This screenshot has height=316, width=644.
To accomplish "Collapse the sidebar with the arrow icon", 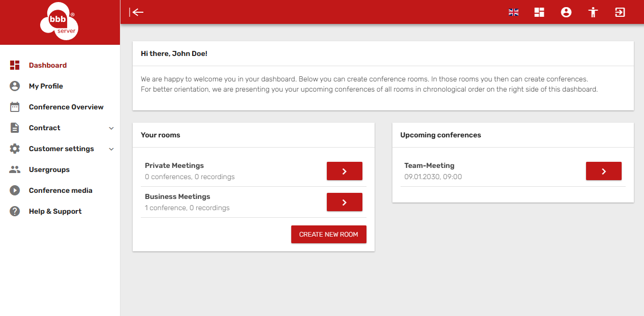I will click(137, 12).
